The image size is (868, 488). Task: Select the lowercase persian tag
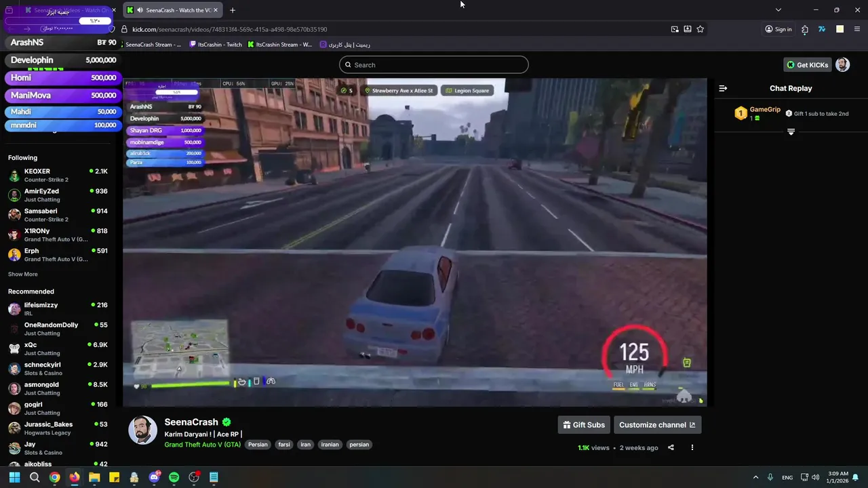click(x=359, y=445)
